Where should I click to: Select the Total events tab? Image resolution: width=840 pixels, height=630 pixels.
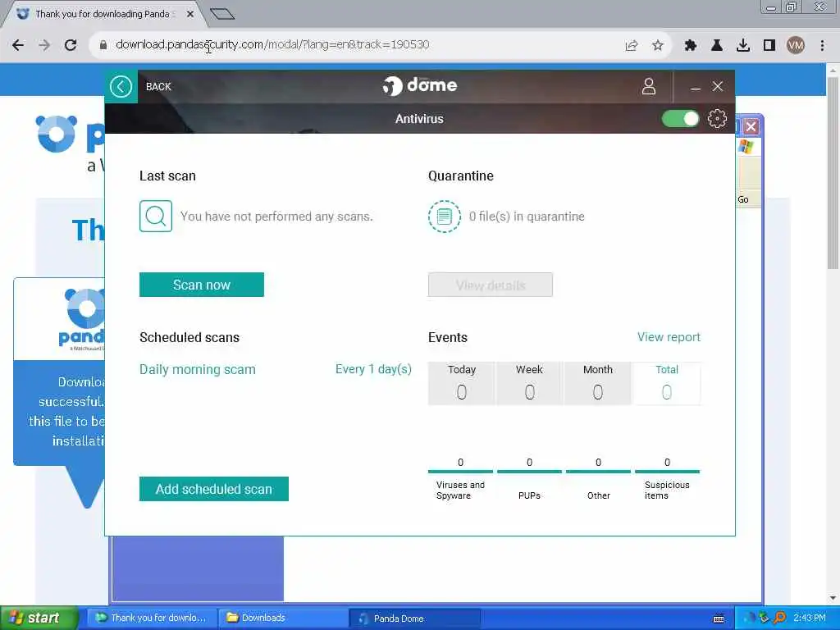(667, 383)
